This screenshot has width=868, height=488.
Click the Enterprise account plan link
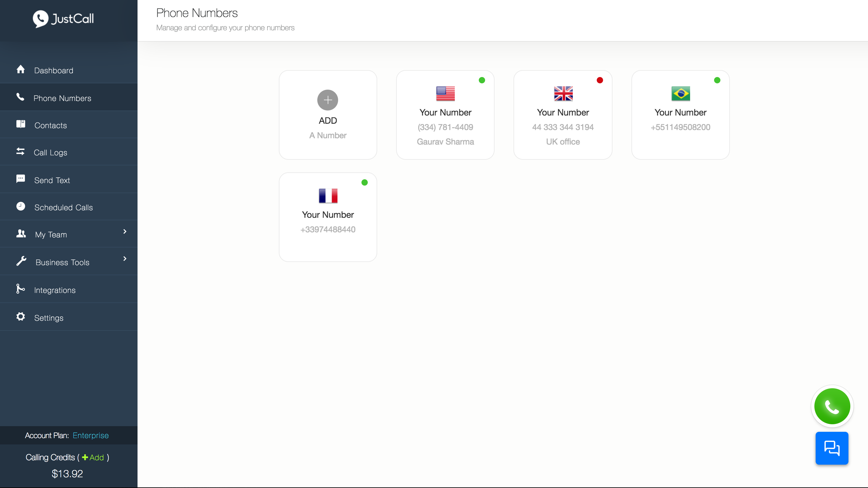click(90, 435)
